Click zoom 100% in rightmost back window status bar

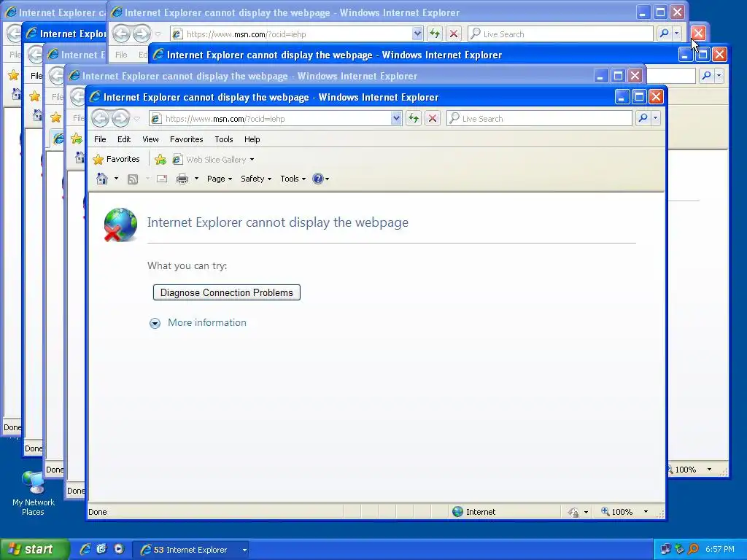[684, 470]
